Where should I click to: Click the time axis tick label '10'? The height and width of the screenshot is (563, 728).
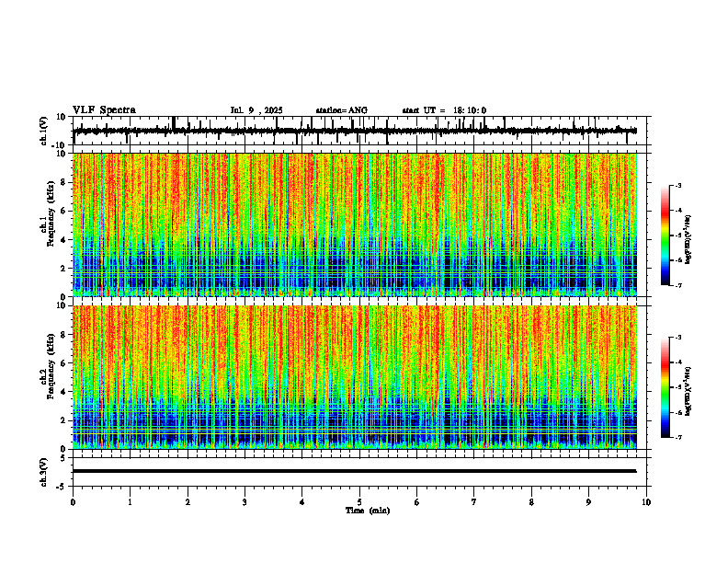pos(646,502)
